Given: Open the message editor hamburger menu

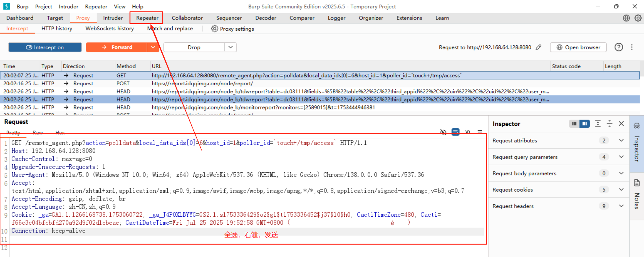Looking at the screenshot, I should pyautogui.click(x=480, y=132).
